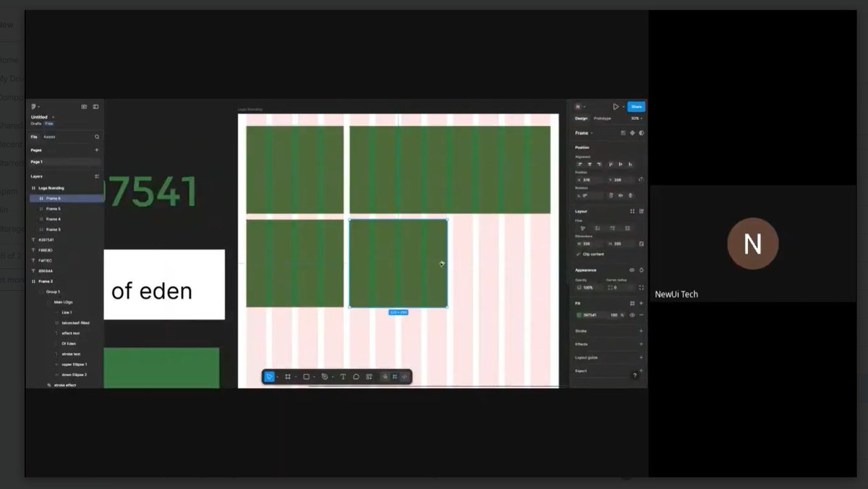Select the Move tool in bottom toolbar
The image size is (868, 489).
[x=269, y=377]
